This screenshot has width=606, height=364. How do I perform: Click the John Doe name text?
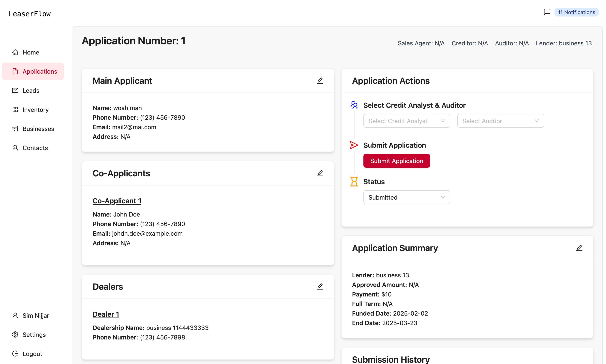(x=127, y=214)
